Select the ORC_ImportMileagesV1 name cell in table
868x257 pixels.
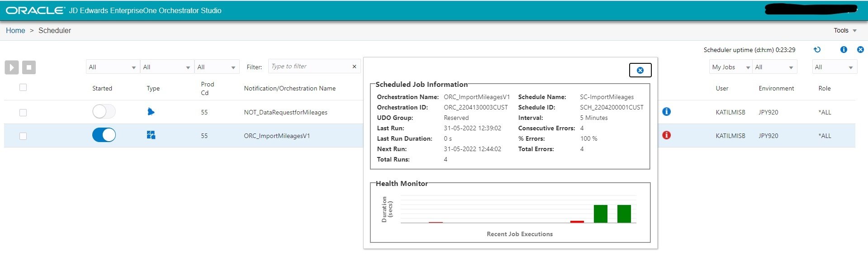(277, 136)
